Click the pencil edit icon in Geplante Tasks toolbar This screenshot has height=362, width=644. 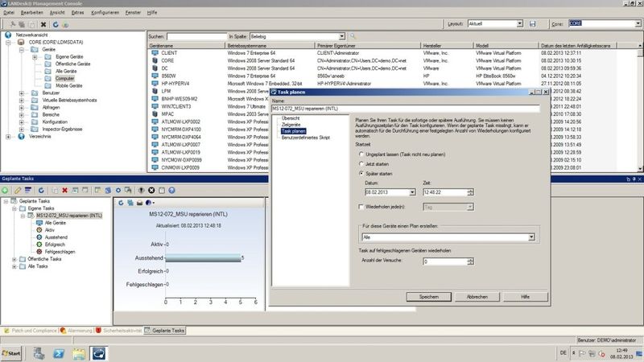pyautogui.click(x=17, y=191)
